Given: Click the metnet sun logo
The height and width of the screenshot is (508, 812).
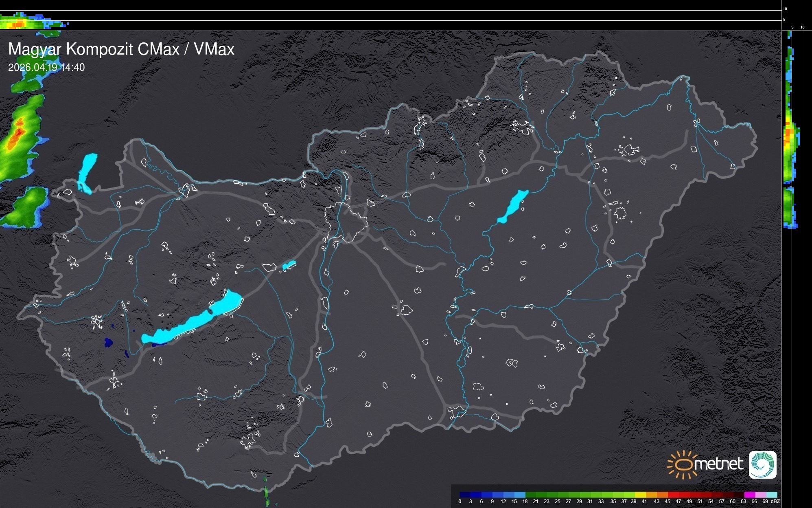Looking at the screenshot, I should tap(684, 464).
